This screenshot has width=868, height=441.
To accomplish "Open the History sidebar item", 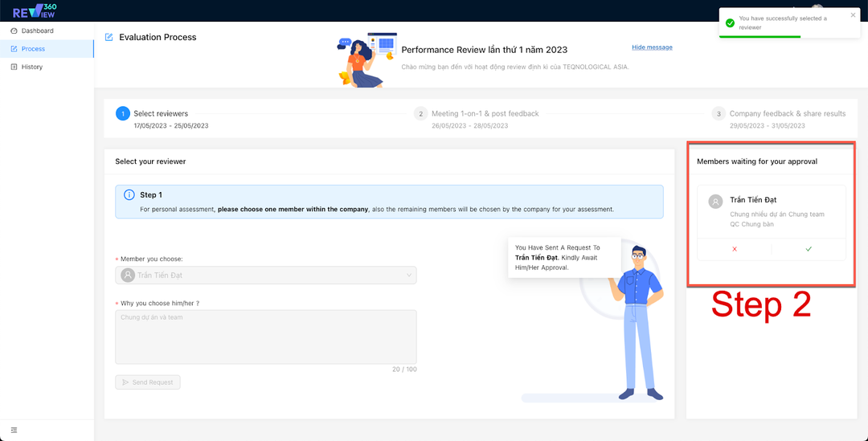I will [x=31, y=67].
